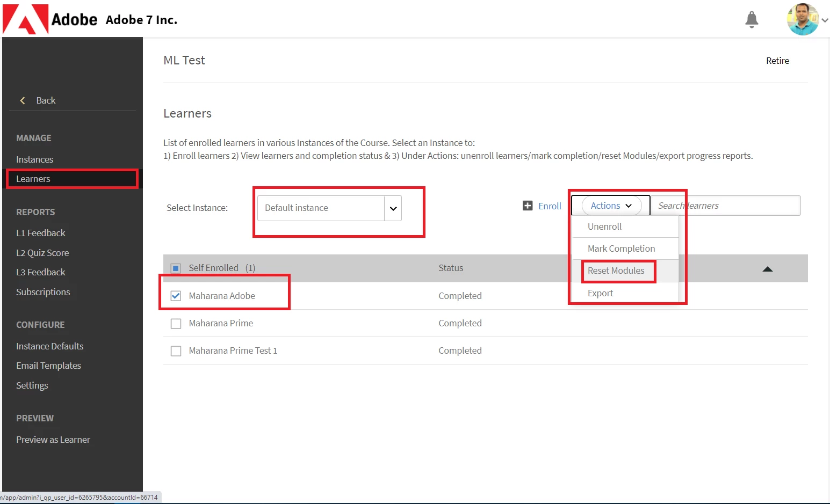Click the Adobe logo icon

[26, 19]
